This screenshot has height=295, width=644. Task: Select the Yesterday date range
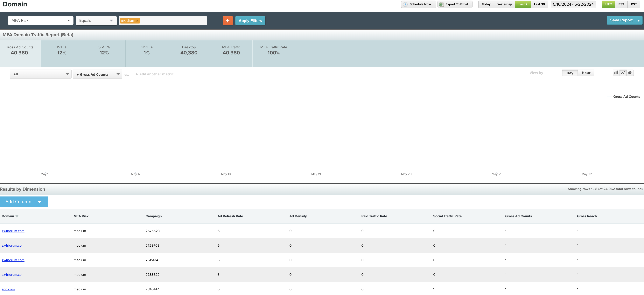point(504,4)
